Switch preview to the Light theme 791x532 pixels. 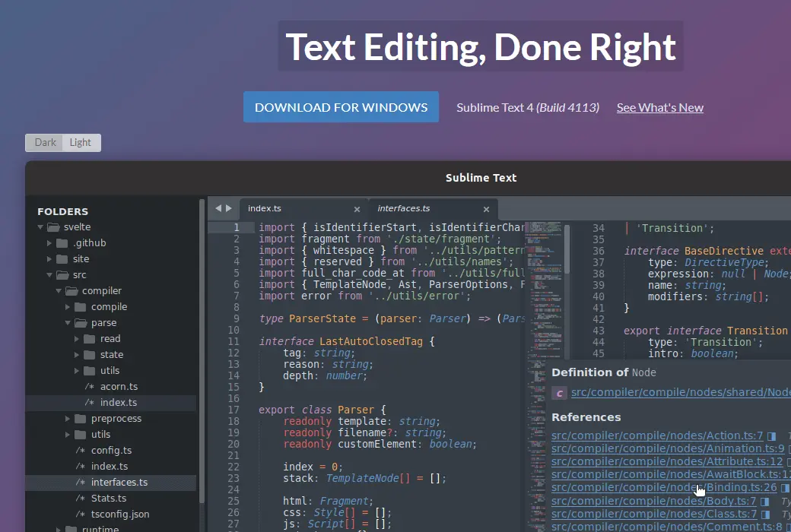81,143
